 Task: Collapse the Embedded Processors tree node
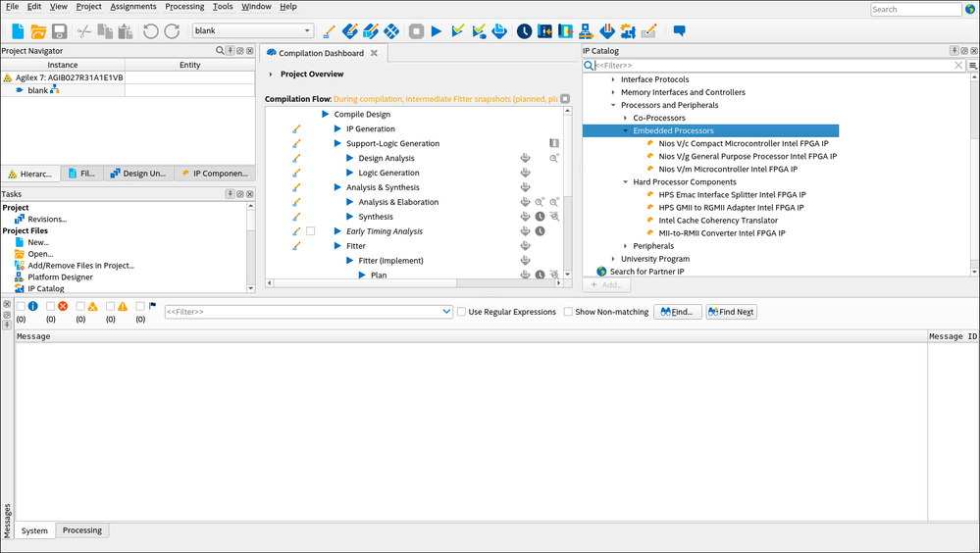[x=625, y=130]
